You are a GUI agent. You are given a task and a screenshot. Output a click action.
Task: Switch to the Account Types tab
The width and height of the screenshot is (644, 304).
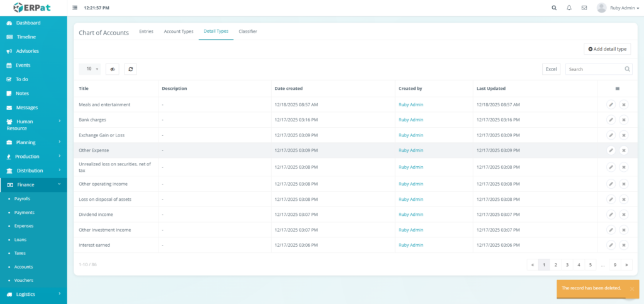178,31
